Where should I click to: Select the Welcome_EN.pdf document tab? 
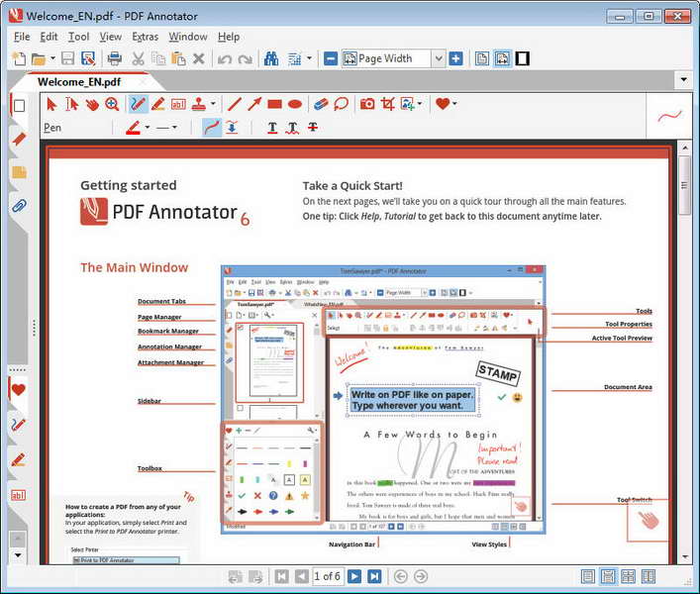coord(79,82)
